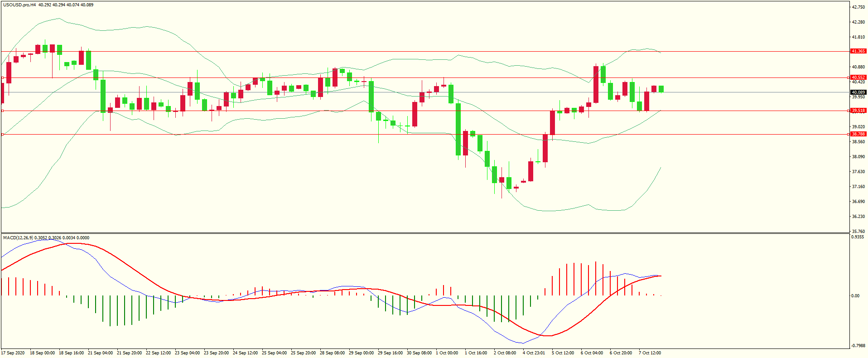The image size is (868, 358).
Task: Click the 30 Sep 08:00 time label
Action: tap(419, 353)
